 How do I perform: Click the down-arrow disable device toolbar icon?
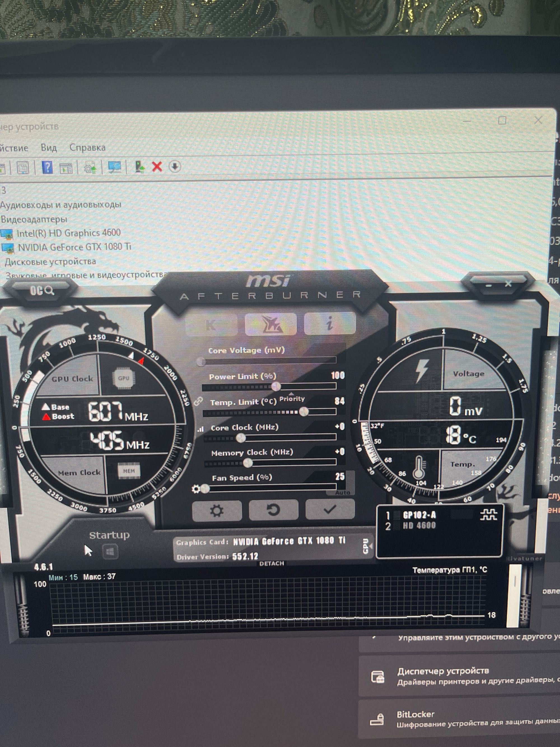(x=175, y=166)
